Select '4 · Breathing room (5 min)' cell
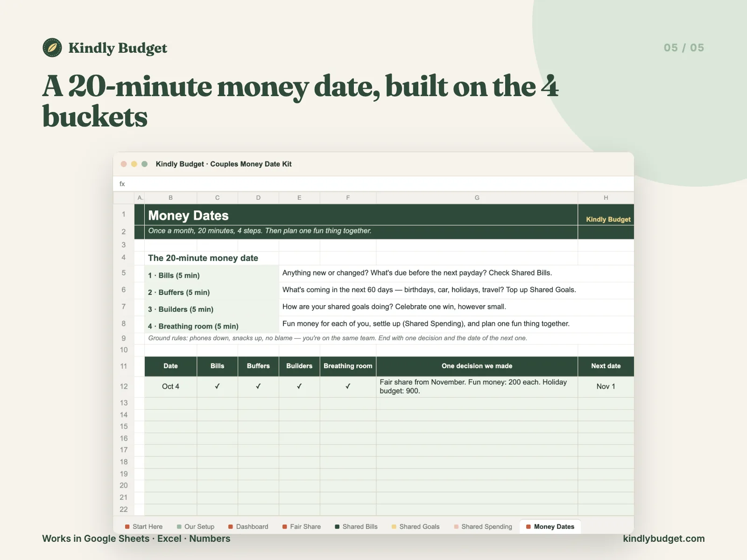Image resolution: width=747 pixels, height=560 pixels. coord(212,324)
